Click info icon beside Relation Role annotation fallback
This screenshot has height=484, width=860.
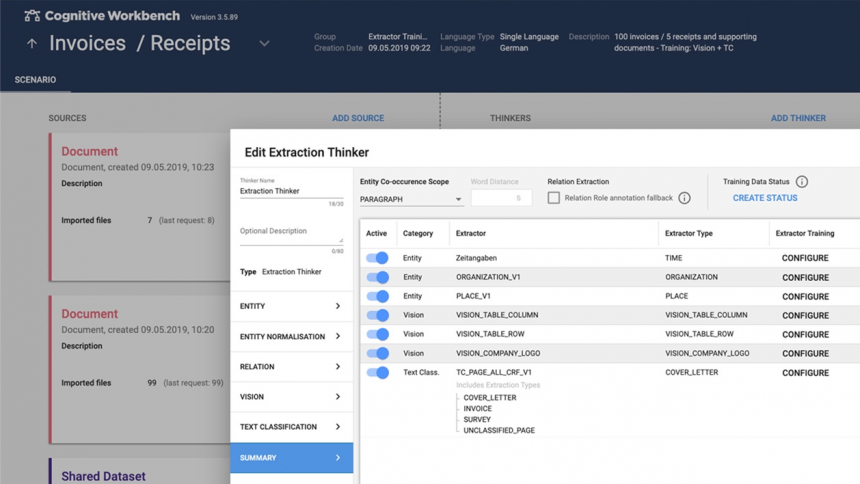(684, 198)
